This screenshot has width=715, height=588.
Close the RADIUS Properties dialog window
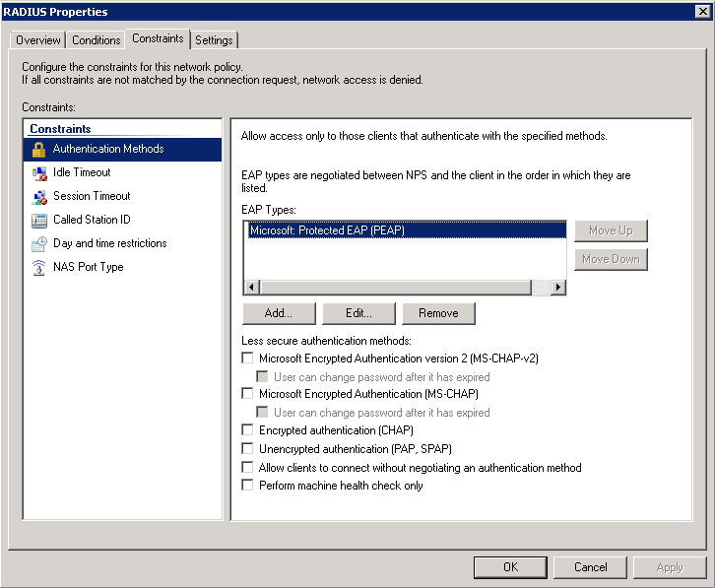(x=700, y=12)
